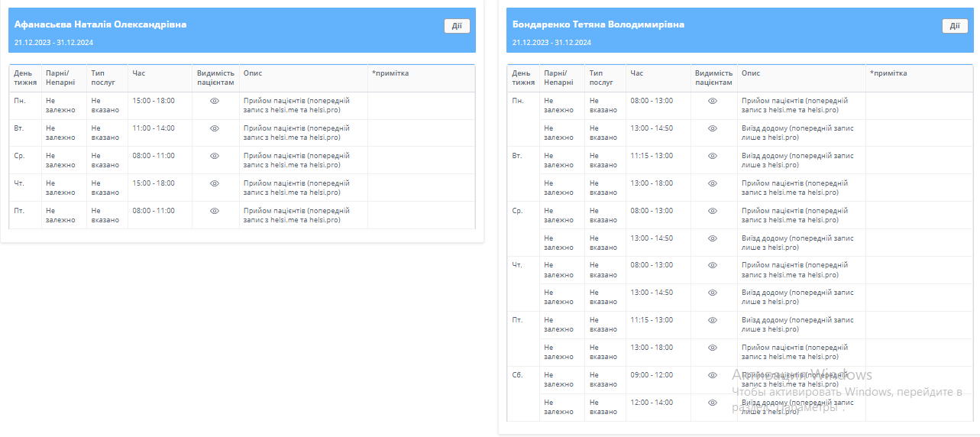
Task: Click Час header in Афанасьєва table
Action: coord(139,73)
